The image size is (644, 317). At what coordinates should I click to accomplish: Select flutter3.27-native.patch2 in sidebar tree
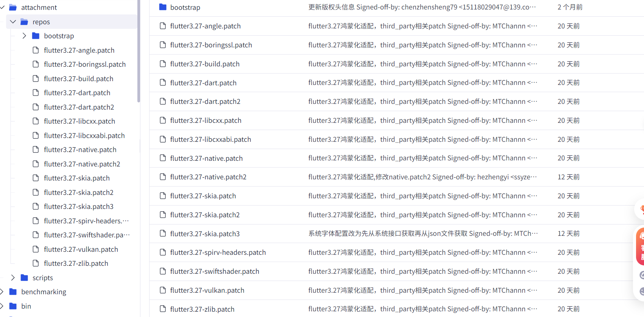(x=82, y=164)
